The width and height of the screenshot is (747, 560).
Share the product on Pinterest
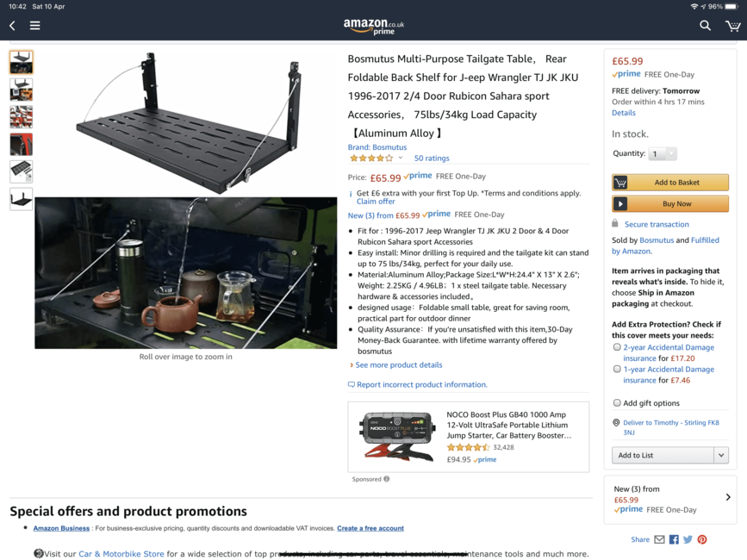[x=701, y=539]
